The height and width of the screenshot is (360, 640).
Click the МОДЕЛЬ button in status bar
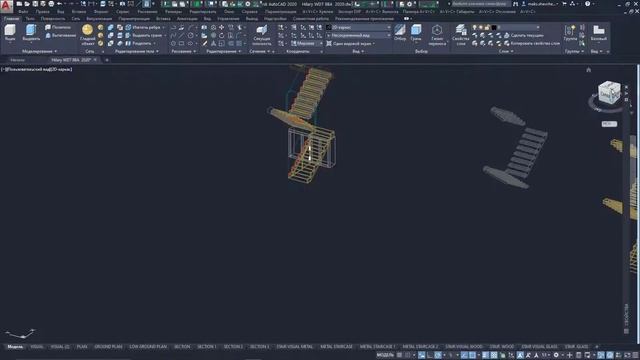pos(385,355)
